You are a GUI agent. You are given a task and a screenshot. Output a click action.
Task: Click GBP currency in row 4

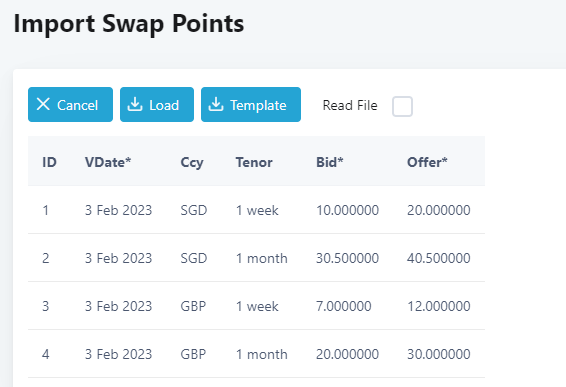pos(193,354)
